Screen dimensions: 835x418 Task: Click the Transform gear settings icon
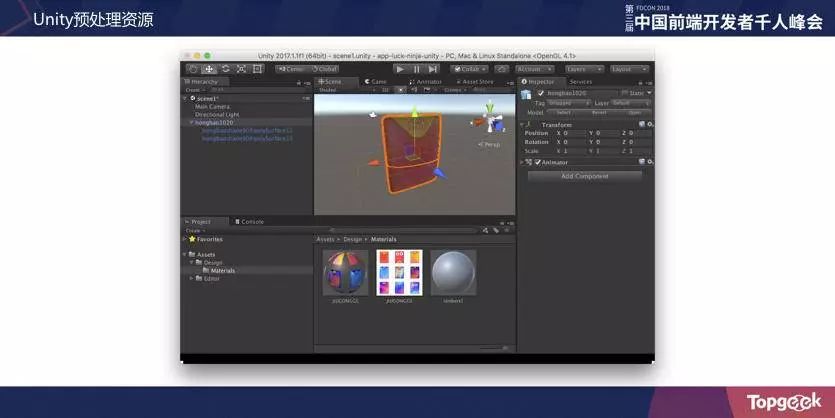point(649,124)
